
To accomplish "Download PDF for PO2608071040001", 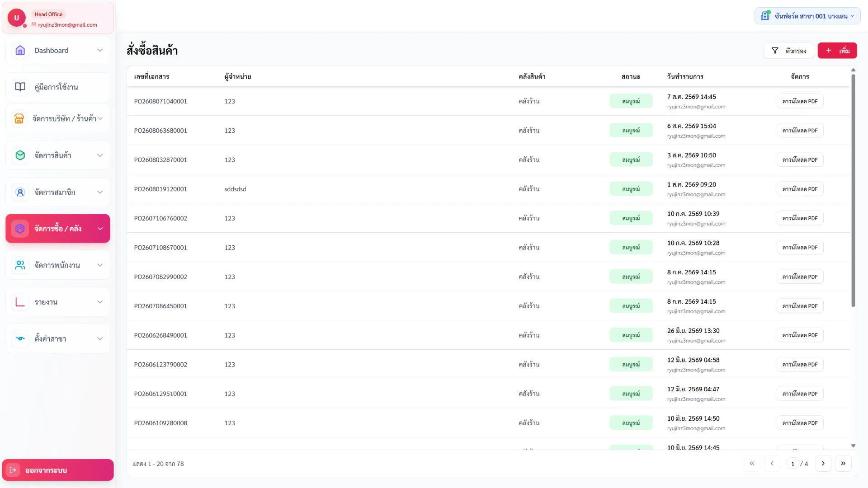I will point(800,101).
